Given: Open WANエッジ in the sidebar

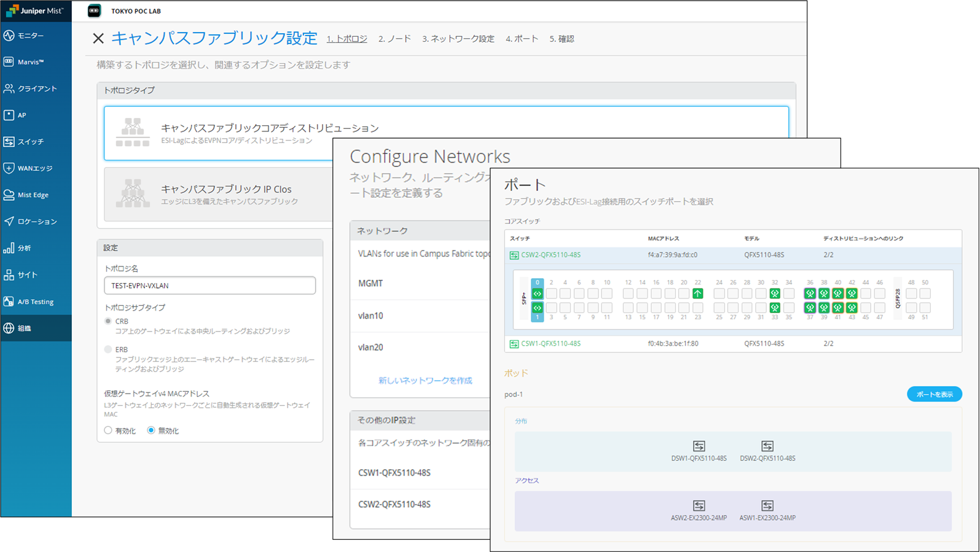Looking at the screenshot, I should point(34,168).
